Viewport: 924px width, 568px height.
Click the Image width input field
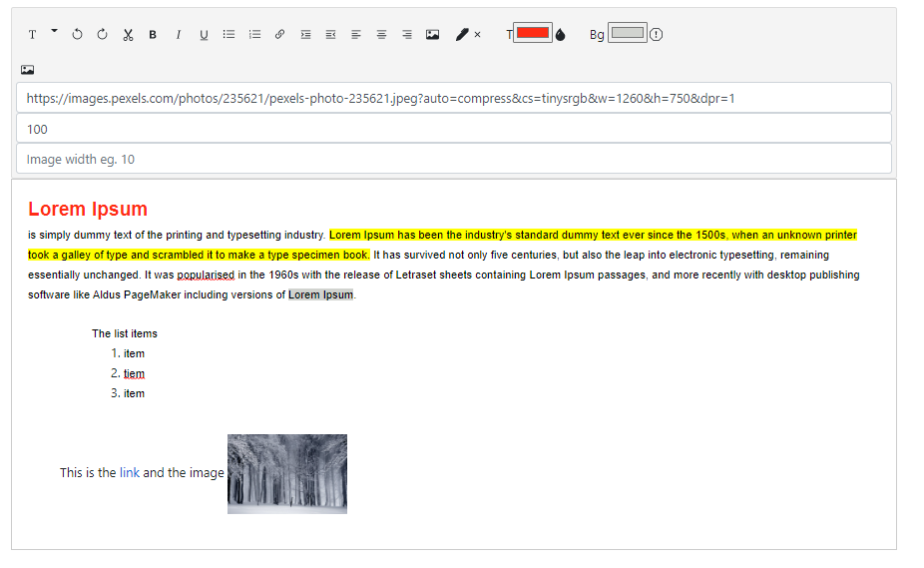pos(454,160)
